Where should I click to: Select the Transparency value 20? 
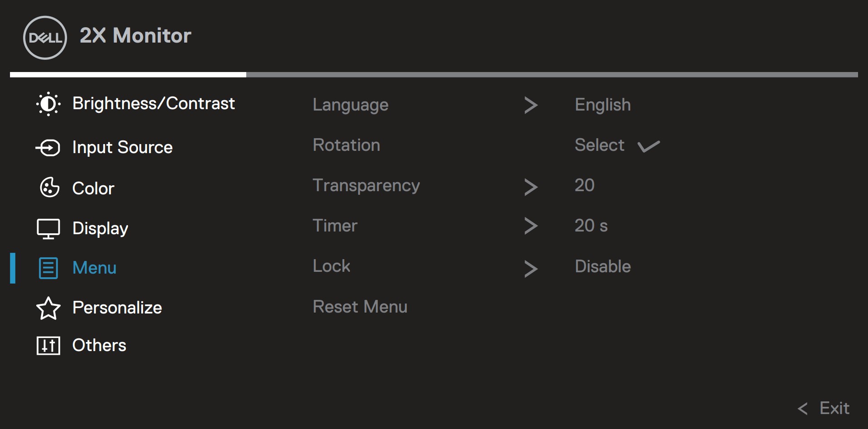click(x=584, y=186)
